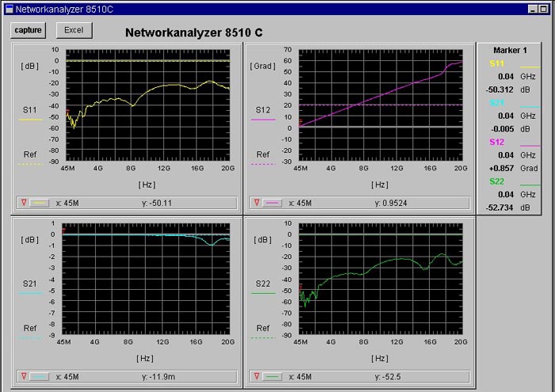Image resolution: width=555 pixels, height=392 pixels.
Task: Click the cyan S21 trace legend line
Action: [x=30, y=293]
